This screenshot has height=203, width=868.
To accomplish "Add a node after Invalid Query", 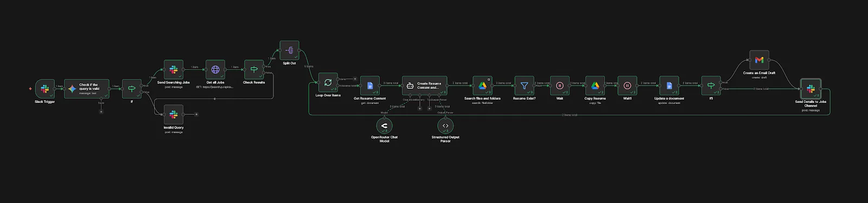I will 196,115.
